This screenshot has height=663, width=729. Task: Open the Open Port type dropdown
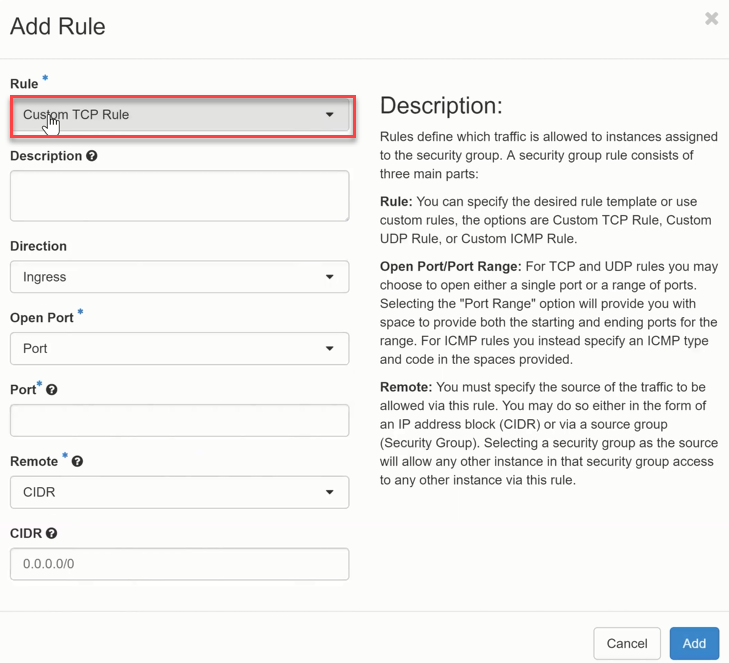[x=180, y=349]
